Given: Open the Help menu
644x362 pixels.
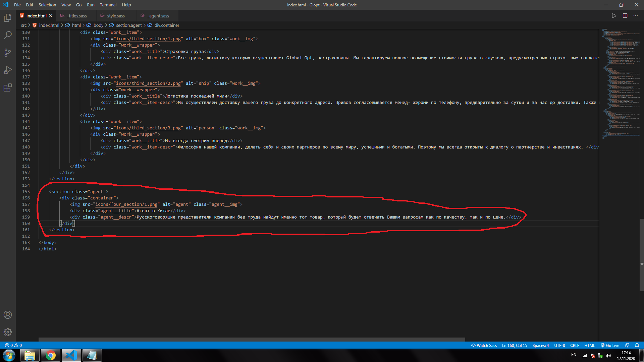Looking at the screenshot, I should [x=126, y=5].
